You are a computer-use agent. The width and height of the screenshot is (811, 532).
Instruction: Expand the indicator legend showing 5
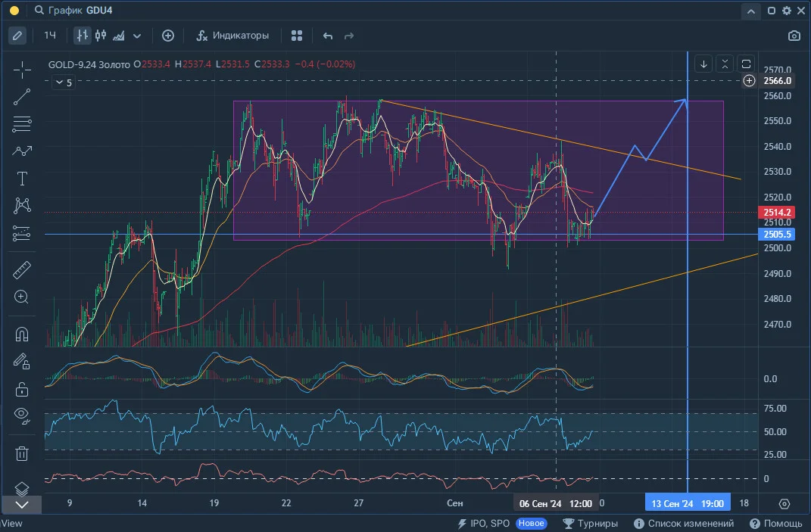pos(64,82)
